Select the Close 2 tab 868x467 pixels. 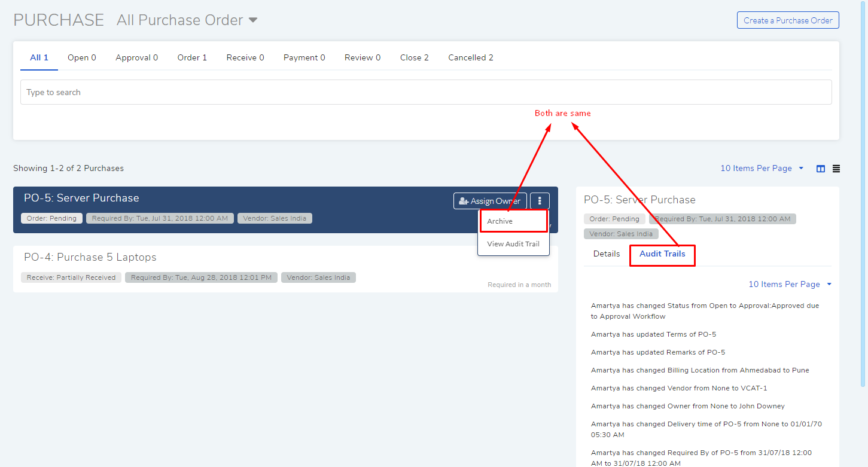click(415, 57)
